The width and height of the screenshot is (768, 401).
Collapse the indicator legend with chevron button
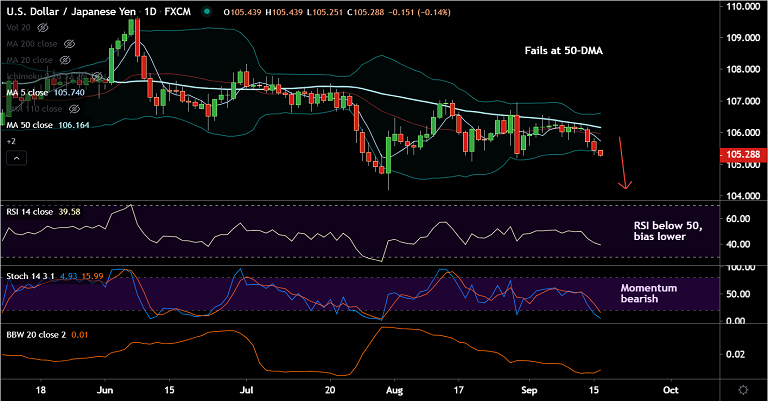coord(17,158)
